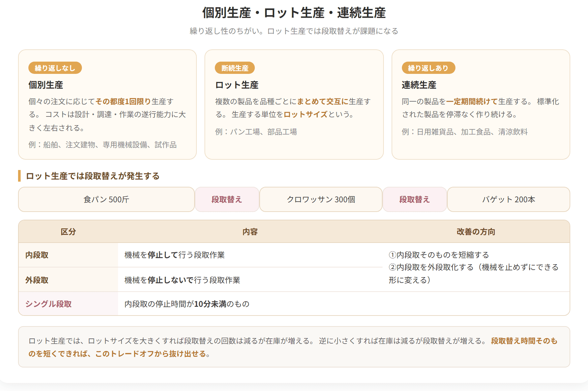The image size is (588, 391).
Task: Click the 内容 table column header
Action: (250, 232)
